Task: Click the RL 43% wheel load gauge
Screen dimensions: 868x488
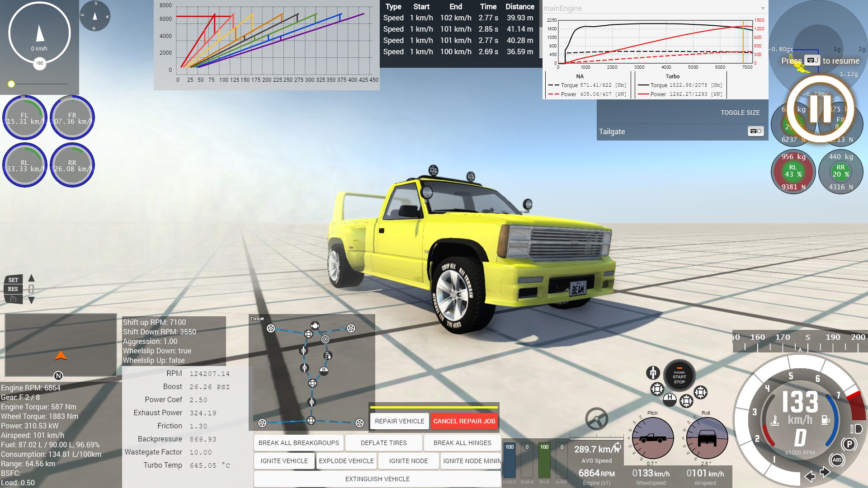Action: pyautogui.click(x=793, y=172)
